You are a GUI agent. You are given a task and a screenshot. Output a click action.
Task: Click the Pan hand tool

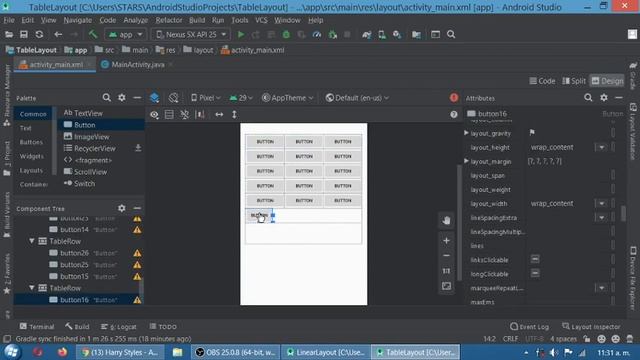pyautogui.click(x=447, y=220)
